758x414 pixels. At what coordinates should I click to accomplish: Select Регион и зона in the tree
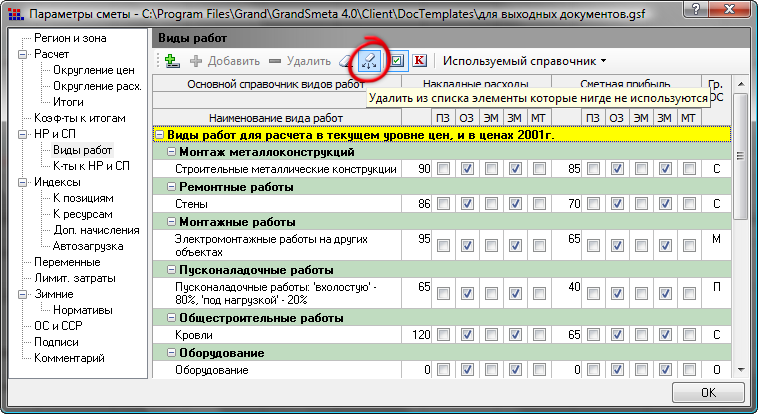pos(70,38)
